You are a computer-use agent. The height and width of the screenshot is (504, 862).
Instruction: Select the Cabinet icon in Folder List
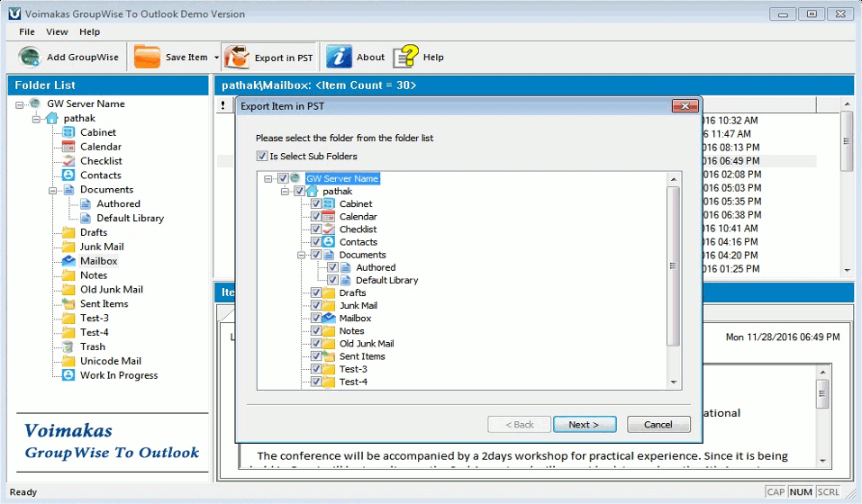point(68,132)
